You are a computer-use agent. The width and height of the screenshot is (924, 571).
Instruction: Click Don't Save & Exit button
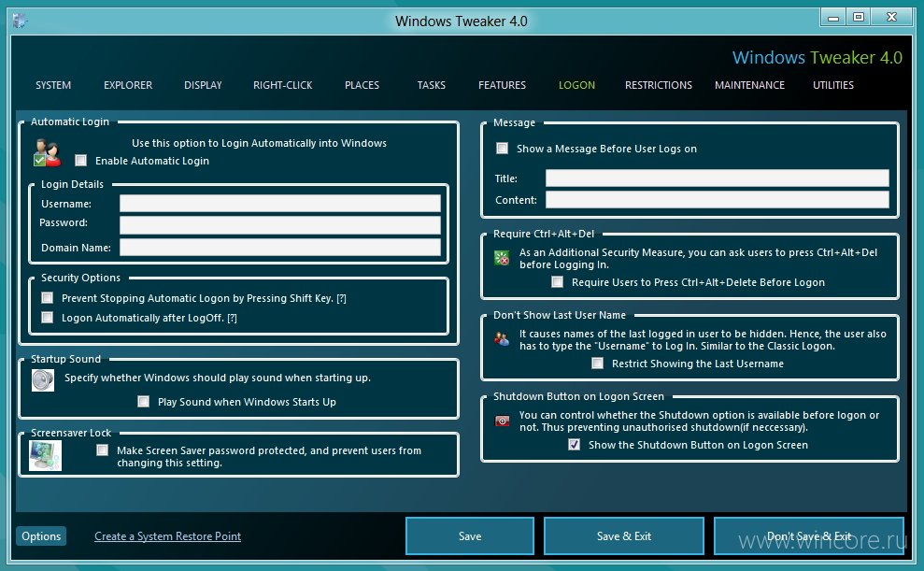808,535
